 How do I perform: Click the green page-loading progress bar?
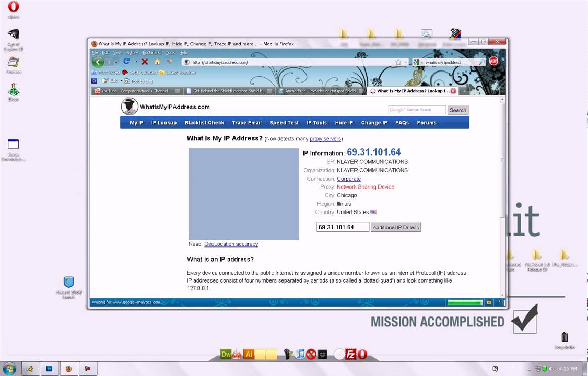tap(465, 302)
